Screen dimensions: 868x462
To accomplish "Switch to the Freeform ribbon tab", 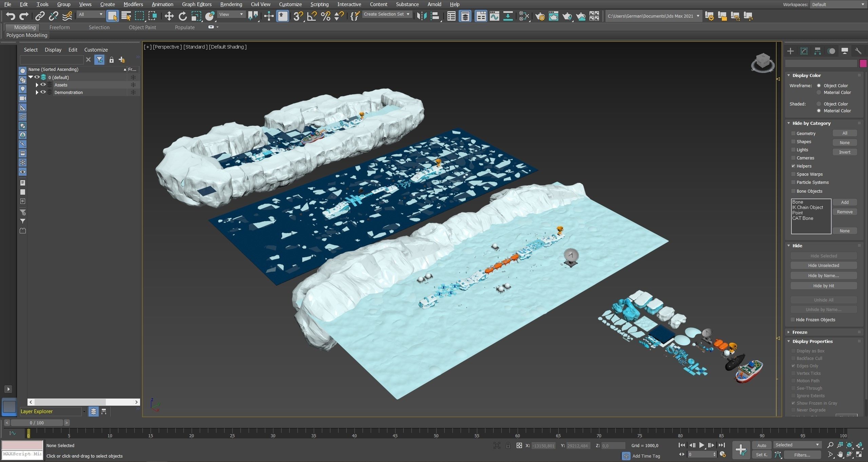I will [x=59, y=27].
